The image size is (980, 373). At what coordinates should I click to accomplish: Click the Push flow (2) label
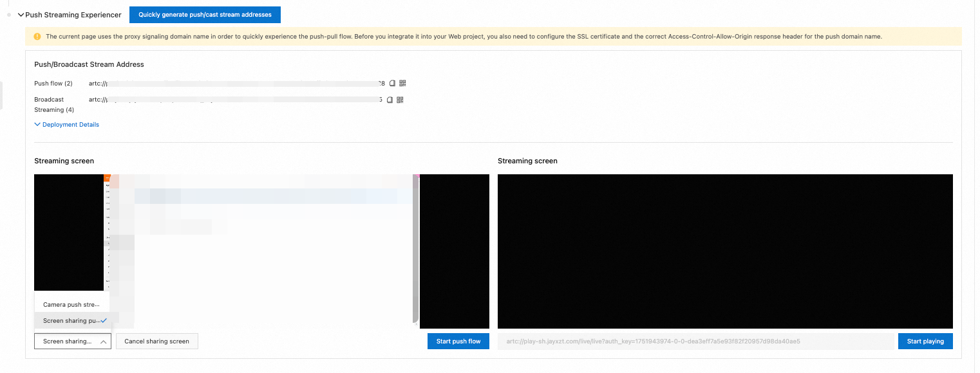tap(53, 84)
